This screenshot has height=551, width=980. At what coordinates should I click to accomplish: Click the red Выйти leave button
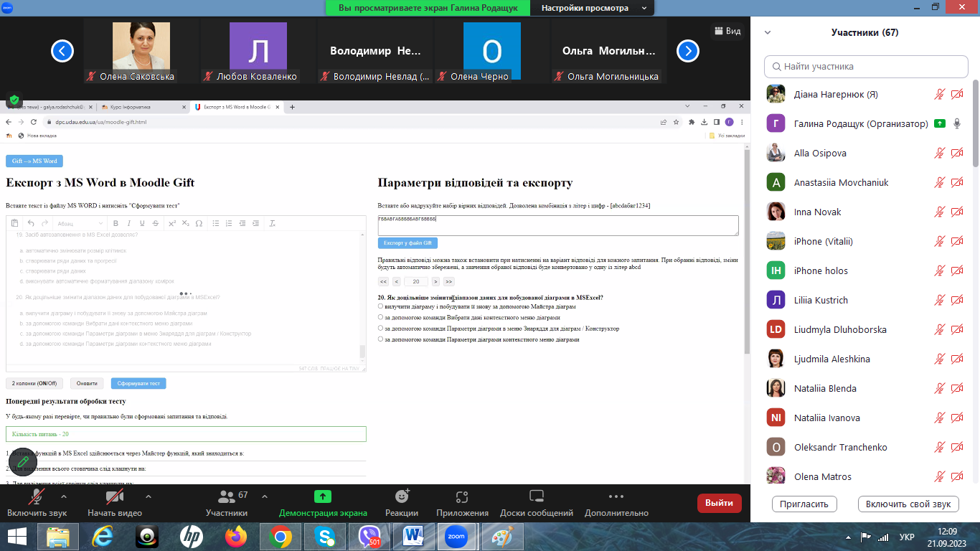pyautogui.click(x=719, y=503)
